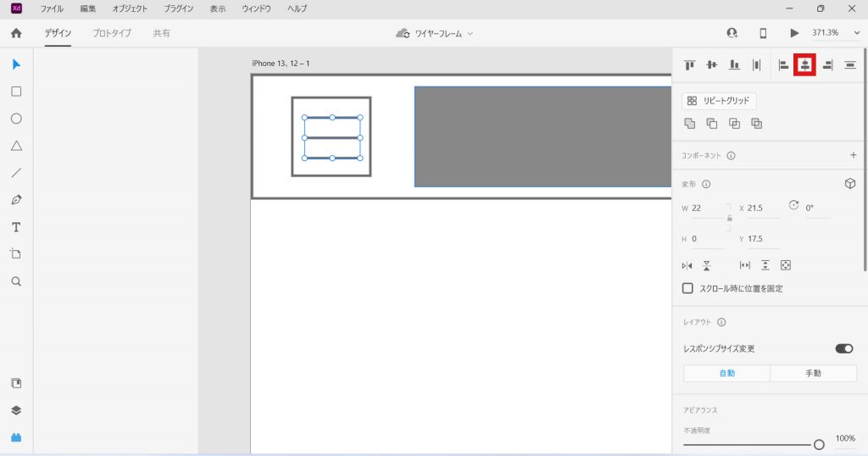Show 変形 info icon

point(706,184)
